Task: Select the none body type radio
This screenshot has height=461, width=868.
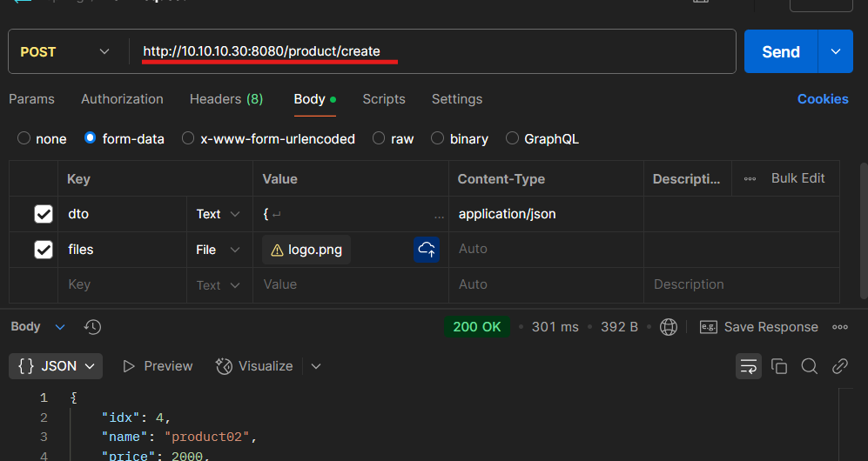Action: click(24, 138)
